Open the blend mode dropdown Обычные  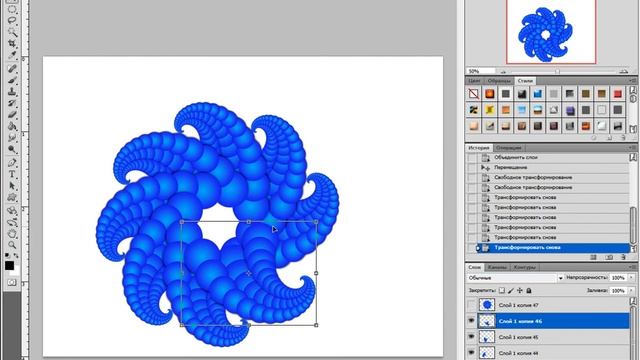[516, 278]
